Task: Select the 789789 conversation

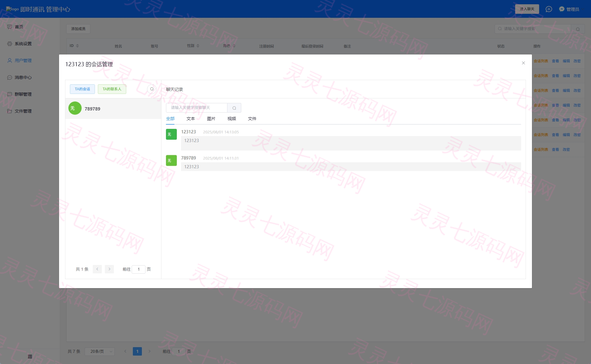Action: 113,109
